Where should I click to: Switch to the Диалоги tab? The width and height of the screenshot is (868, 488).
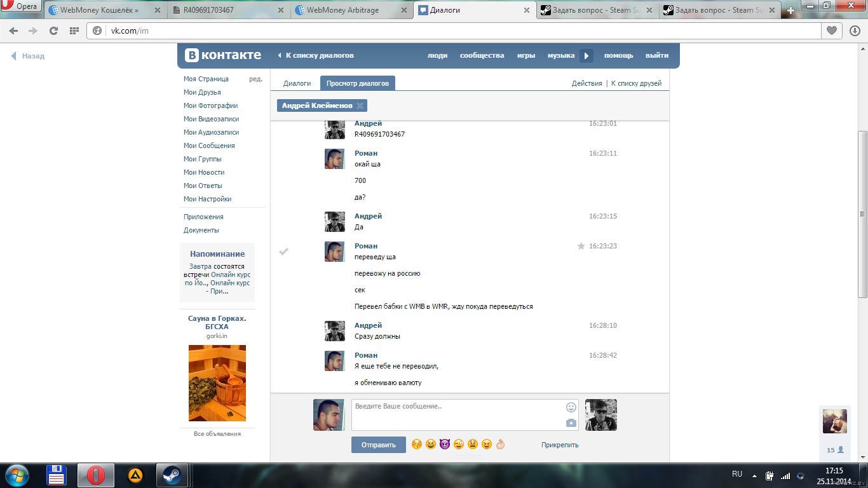(297, 83)
